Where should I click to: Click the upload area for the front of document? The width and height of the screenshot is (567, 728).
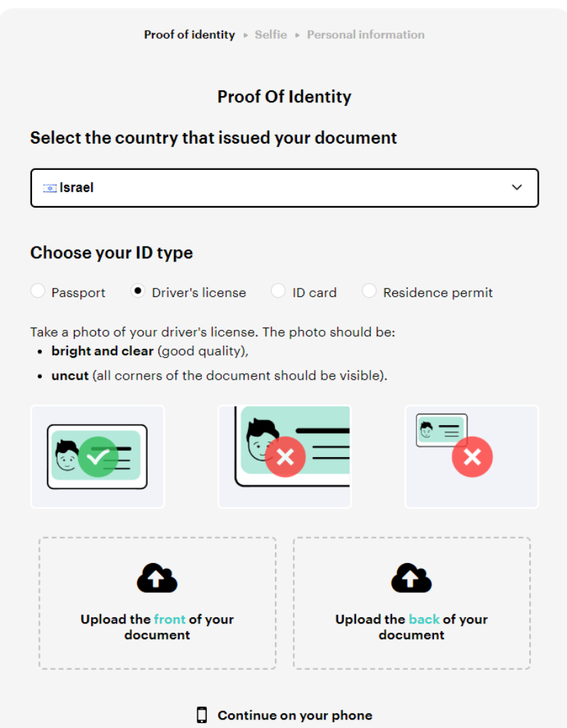click(156, 602)
